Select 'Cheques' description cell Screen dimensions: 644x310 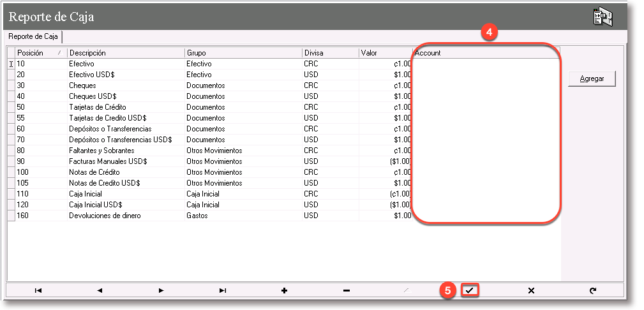(x=126, y=85)
